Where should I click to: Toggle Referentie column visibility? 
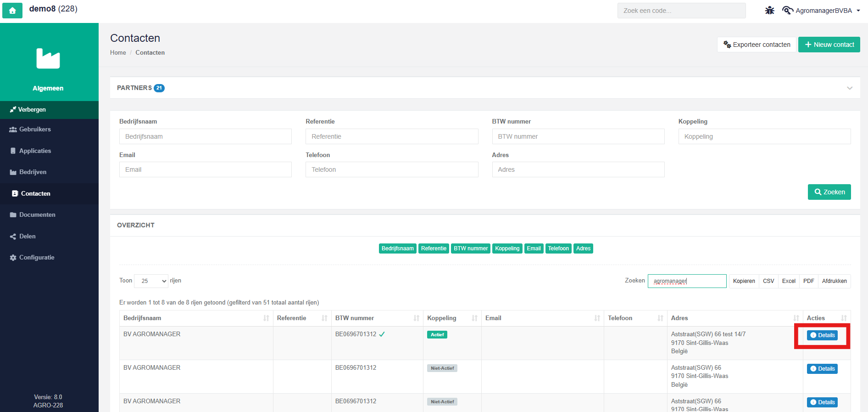(x=434, y=248)
